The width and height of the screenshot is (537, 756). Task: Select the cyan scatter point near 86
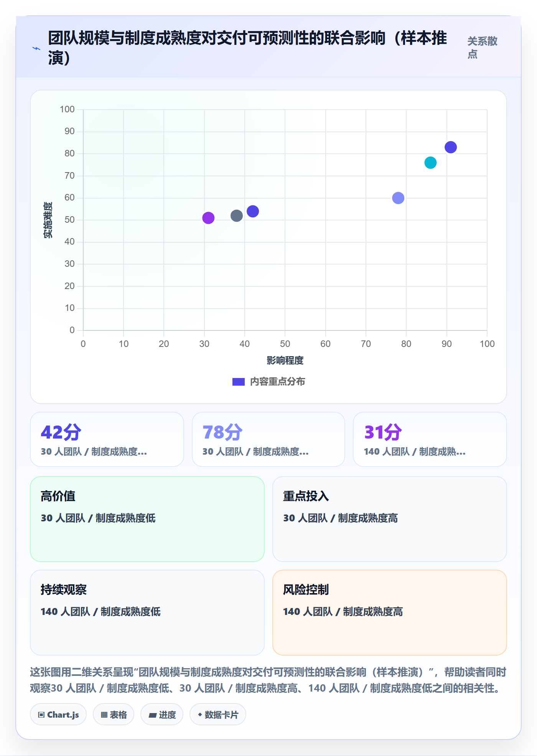[x=430, y=163]
